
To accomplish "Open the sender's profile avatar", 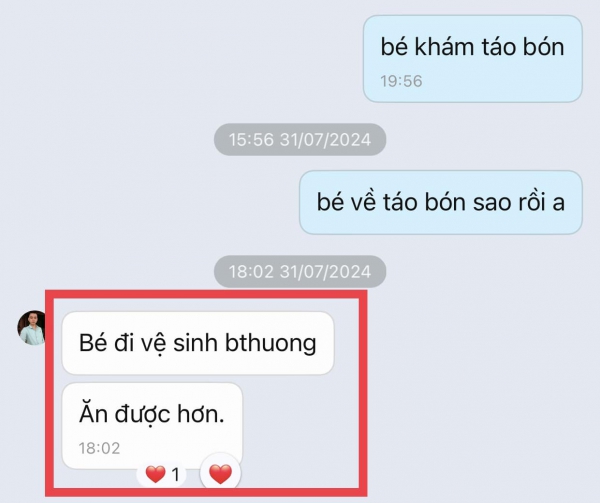I will pos(32,328).
